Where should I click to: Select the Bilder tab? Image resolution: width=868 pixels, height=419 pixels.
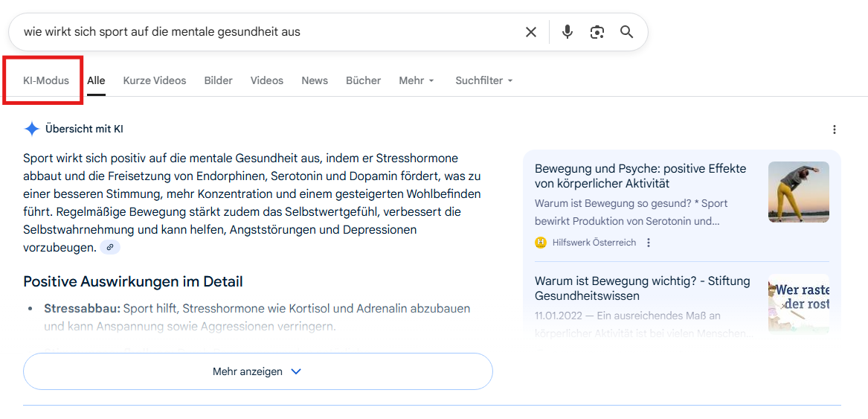point(218,80)
